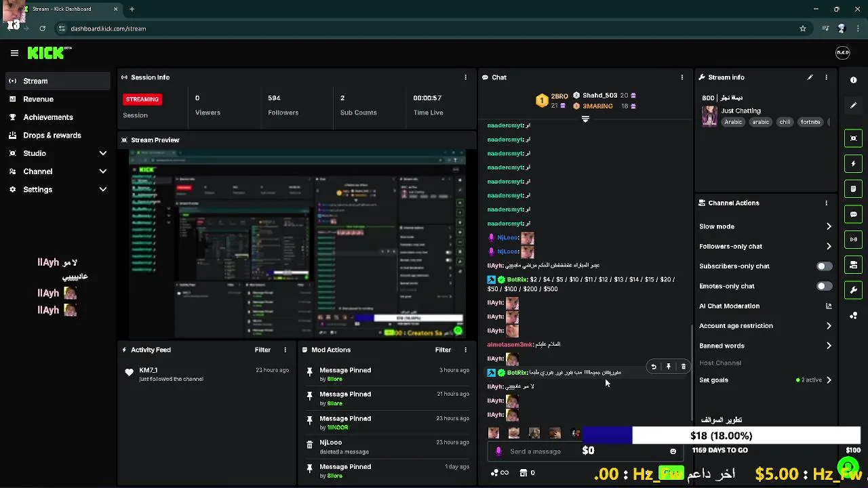Bookmark this page with the star icon
Screen dimensions: 868x488
pos(803,28)
